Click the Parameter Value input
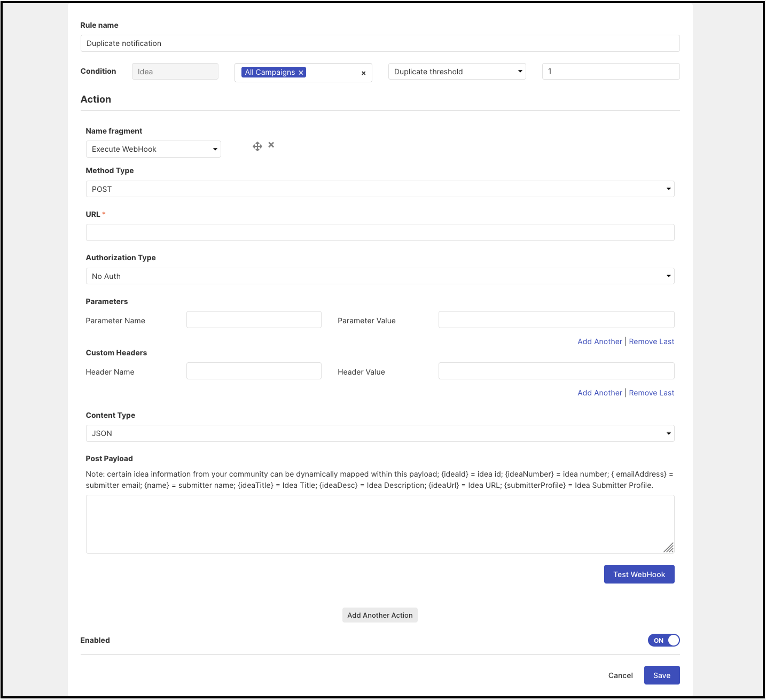766x700 pixels. (557, 320)
